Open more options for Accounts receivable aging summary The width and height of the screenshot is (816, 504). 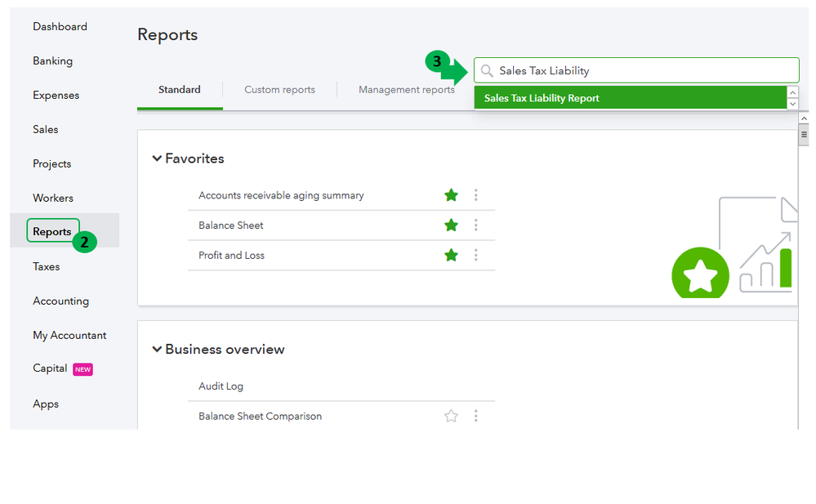[x=476, y=195]
